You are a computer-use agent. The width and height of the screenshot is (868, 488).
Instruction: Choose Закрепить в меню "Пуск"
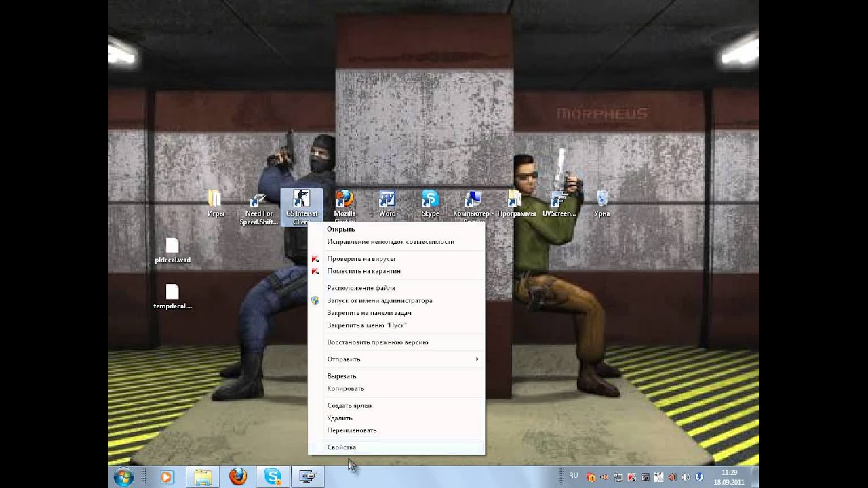point(396,325)
